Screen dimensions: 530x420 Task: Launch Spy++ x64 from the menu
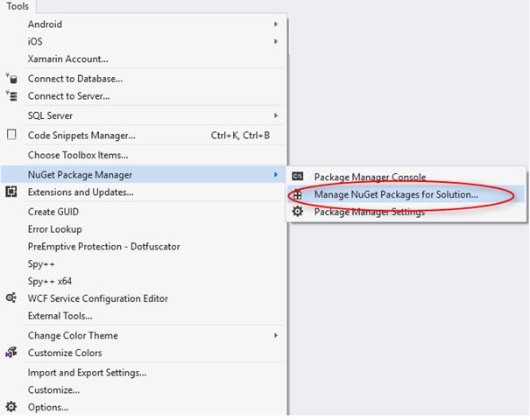[x=144, y=281]
